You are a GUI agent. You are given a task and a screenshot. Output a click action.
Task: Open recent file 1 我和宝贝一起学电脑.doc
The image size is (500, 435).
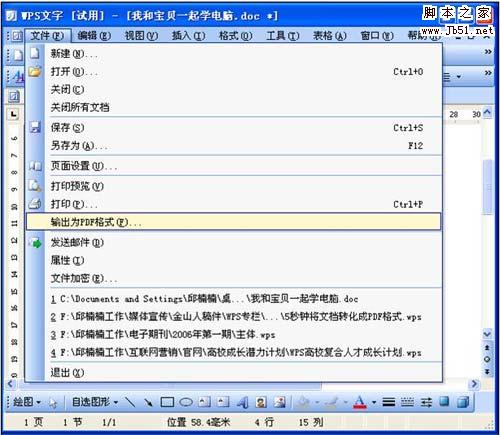(234, 299)
